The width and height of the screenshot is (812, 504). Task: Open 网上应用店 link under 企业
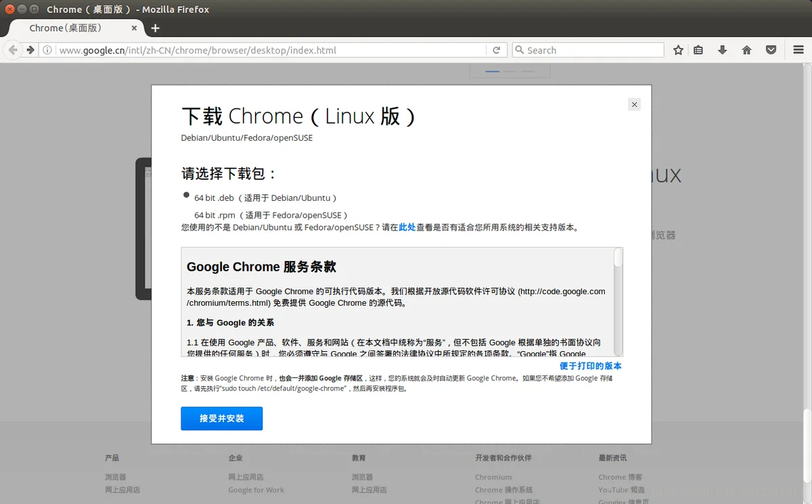(x=246, y=477)
